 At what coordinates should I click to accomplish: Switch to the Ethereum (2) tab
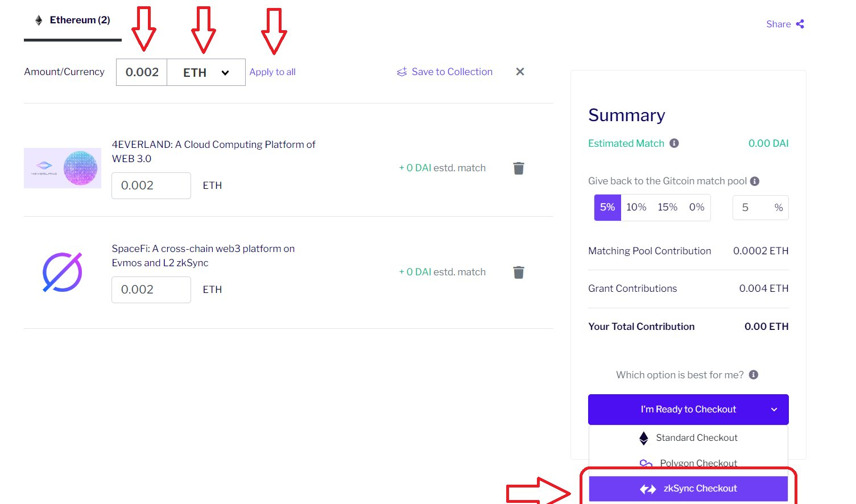[73, 20]
